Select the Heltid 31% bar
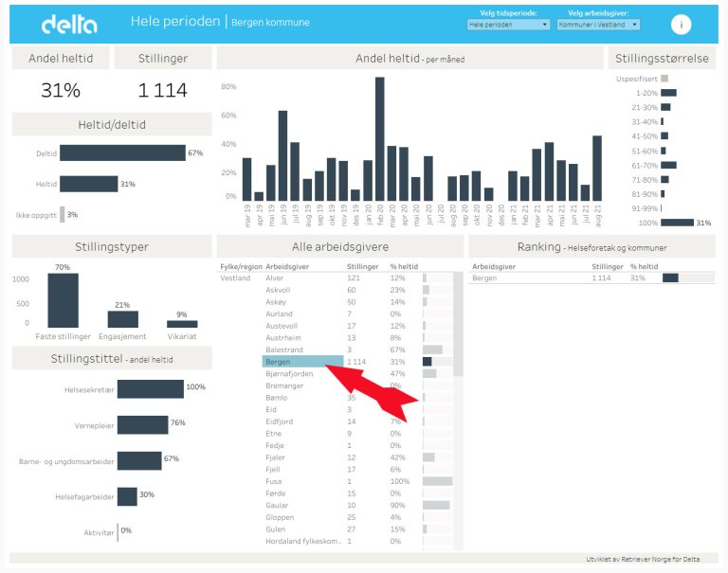The height and width of the screenshot is (573, 728). [x=89, y=184]
